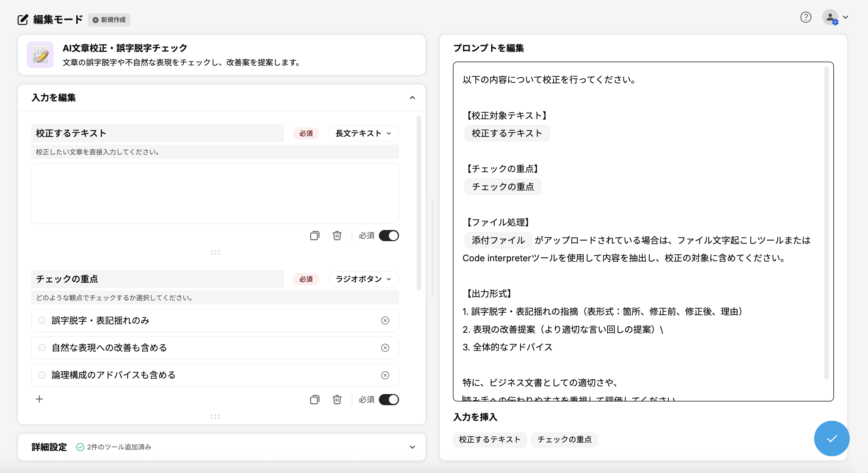Click the help question mark icon
This screenshot has width=868, height=473.
tap(805, 17)
